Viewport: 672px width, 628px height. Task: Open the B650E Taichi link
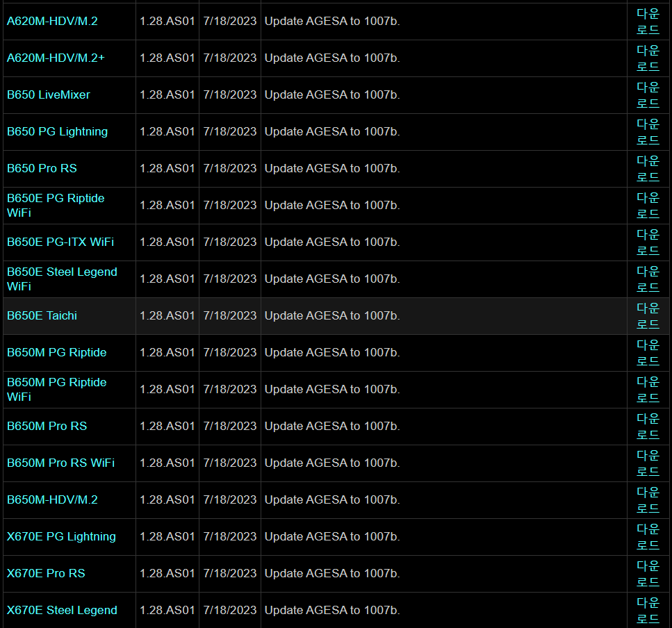click(x=42, y=315)
